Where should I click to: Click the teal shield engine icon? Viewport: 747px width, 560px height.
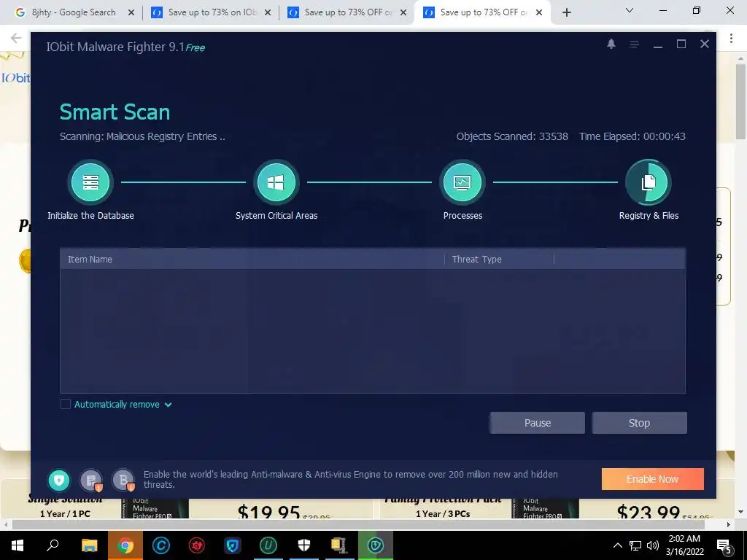59,480
